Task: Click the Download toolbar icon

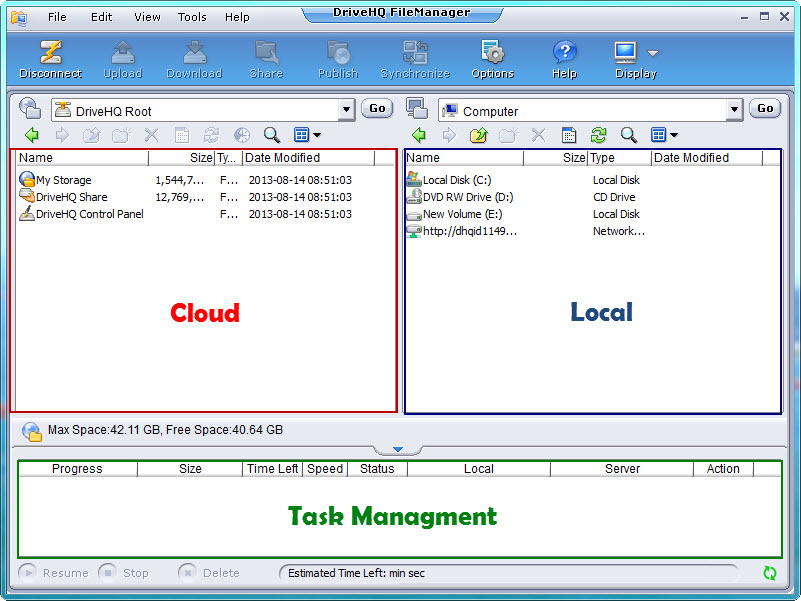Action: (x=194, y=53)
